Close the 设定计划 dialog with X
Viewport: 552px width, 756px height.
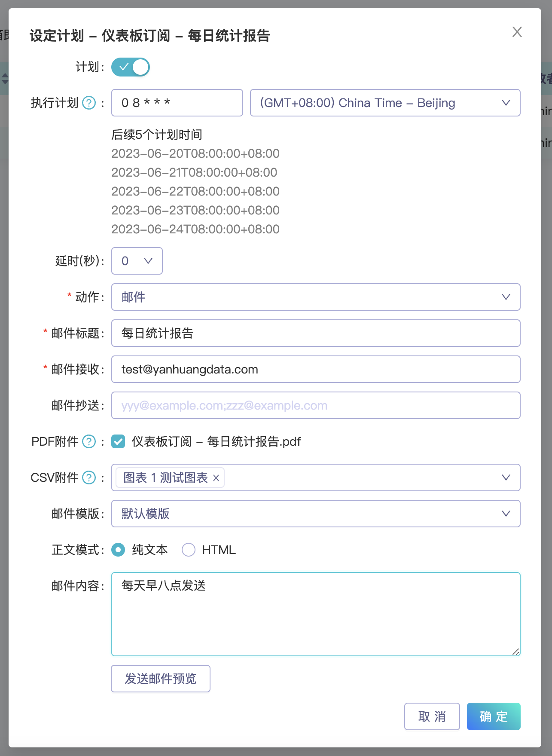coord(517,32)
